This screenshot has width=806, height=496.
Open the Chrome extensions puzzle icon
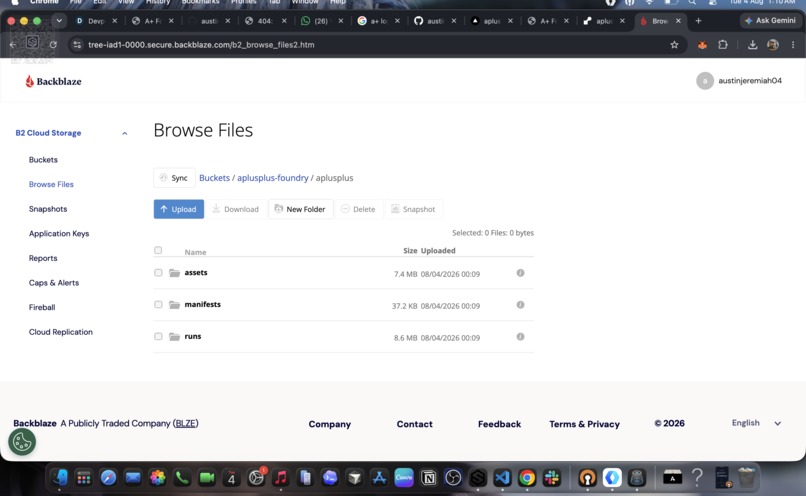click(x=723, y=45)
